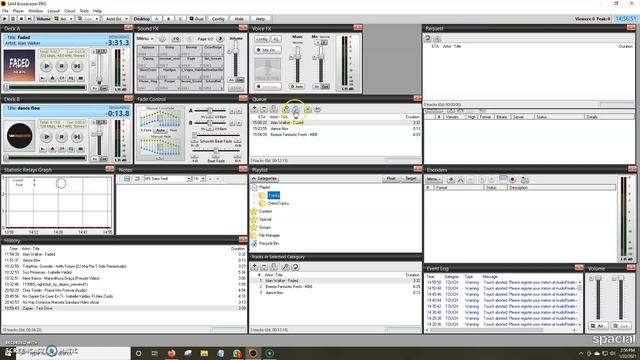
Task: Click the play-next icon in Queue toolbar
Action: (317, 109)
